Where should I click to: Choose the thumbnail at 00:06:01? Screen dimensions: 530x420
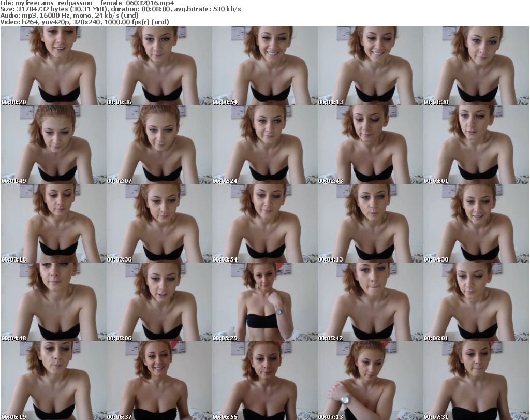[x=476, y=302]
